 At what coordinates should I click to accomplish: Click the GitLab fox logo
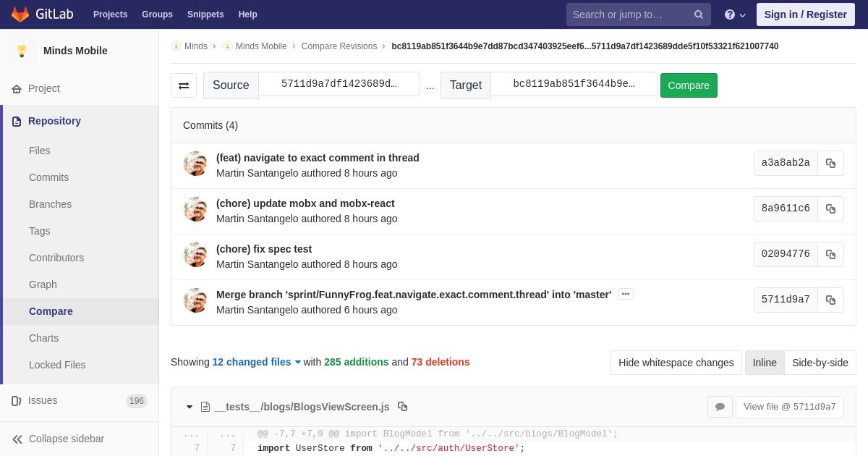click(20, 14)
